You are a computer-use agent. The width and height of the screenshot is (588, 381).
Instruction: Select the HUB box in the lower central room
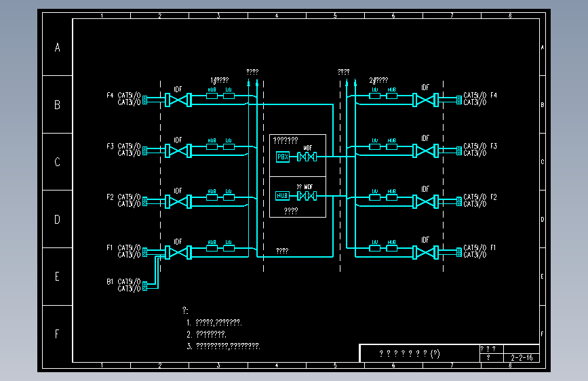pyautogui.click(x=282, y=196)
